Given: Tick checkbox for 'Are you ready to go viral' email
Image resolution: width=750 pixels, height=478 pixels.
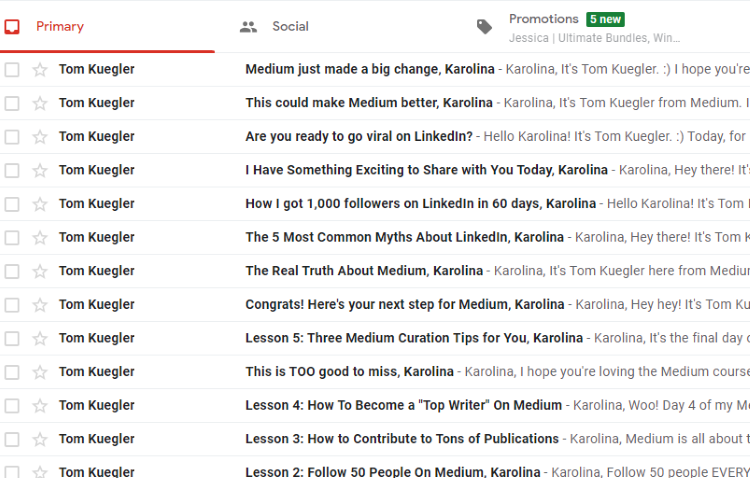Looking at the screenshot, I should click(12, 137).
